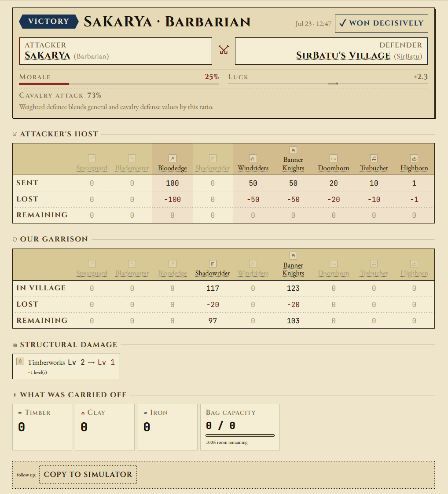The height and width of the screenshot is (494, 448).
Task: Open the SAKARYA attacker village link
Action: click(47, 55)
